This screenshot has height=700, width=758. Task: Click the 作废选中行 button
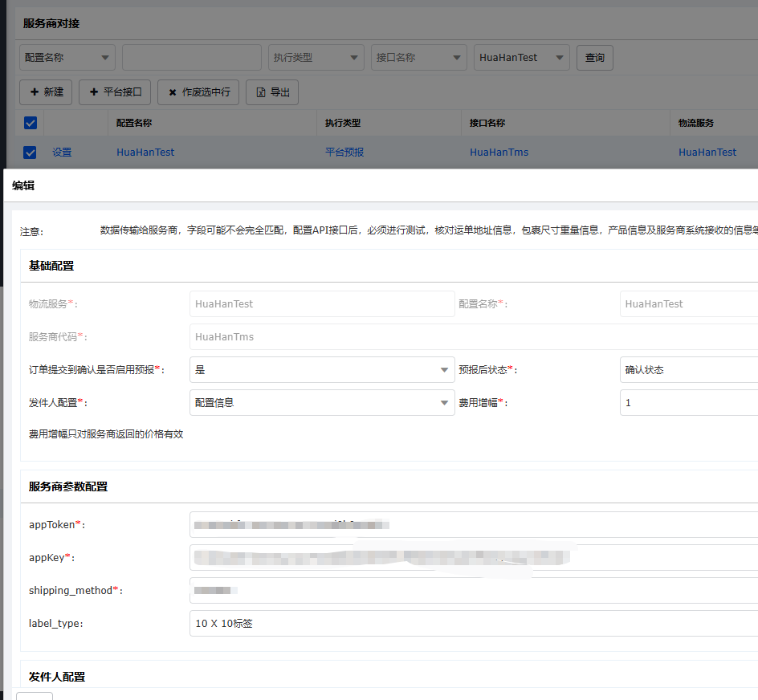(198, 92)
